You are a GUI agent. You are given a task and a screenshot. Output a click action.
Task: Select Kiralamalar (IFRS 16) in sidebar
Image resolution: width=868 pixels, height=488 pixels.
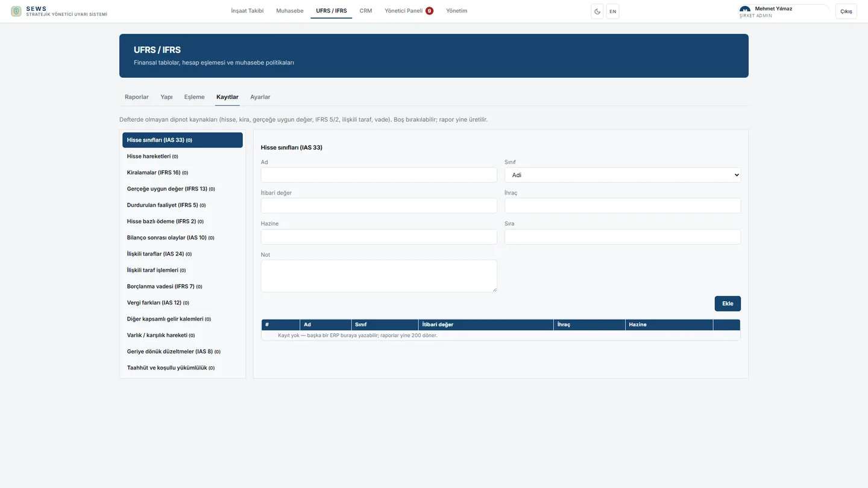pyautogui.click(x=183, y=173)
